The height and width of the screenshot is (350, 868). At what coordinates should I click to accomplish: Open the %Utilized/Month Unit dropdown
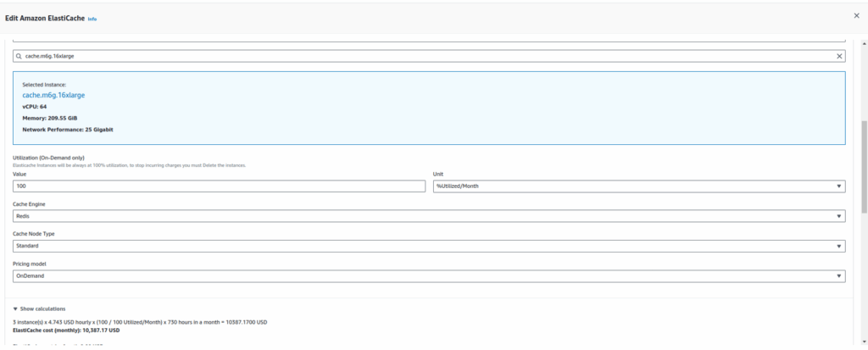(639, 186)
